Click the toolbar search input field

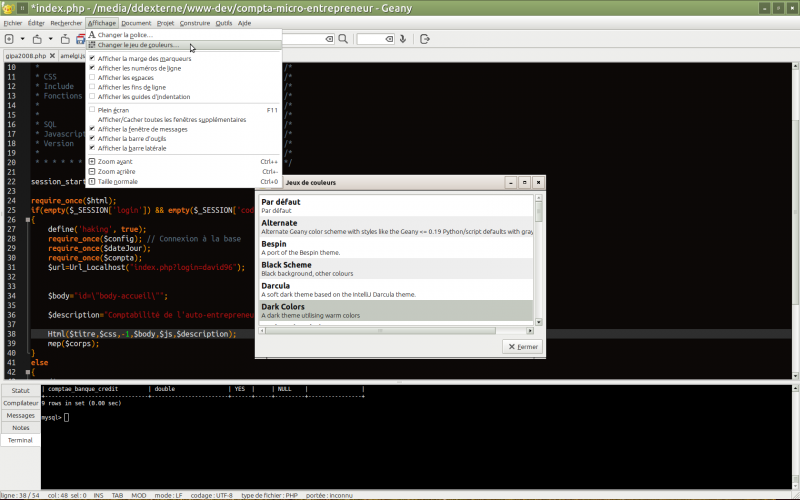[x=308, y=39]
